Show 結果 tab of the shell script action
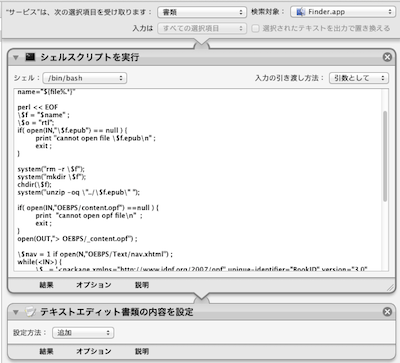 (x=46, y=285)
